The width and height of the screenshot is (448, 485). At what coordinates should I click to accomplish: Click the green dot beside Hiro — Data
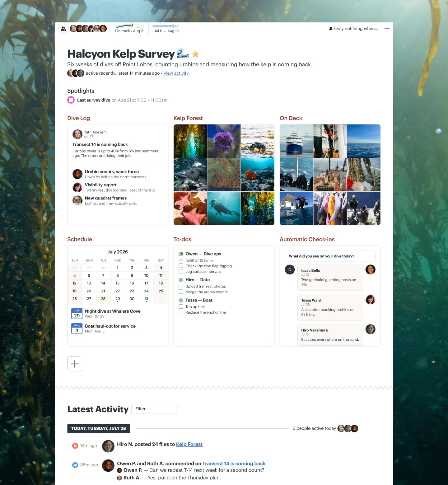click(x=181, y=280)
